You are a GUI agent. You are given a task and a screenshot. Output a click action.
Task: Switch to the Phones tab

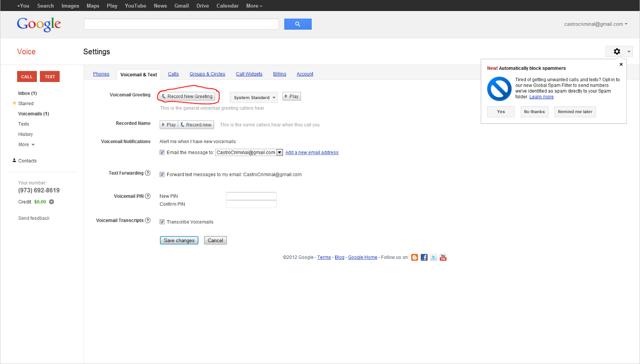(101, 74)
